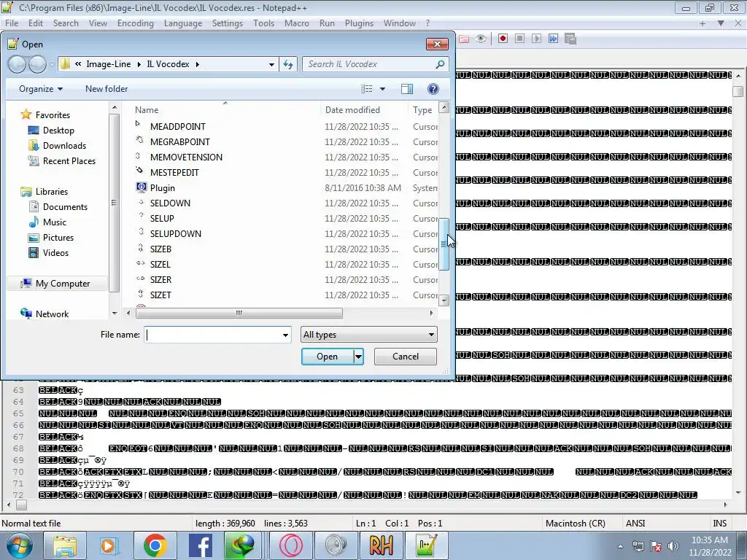The width and height of the screenshot is (747, 560).
Task: Click the file list vertical scrollbar thumb
Action: tap(444, 244)
